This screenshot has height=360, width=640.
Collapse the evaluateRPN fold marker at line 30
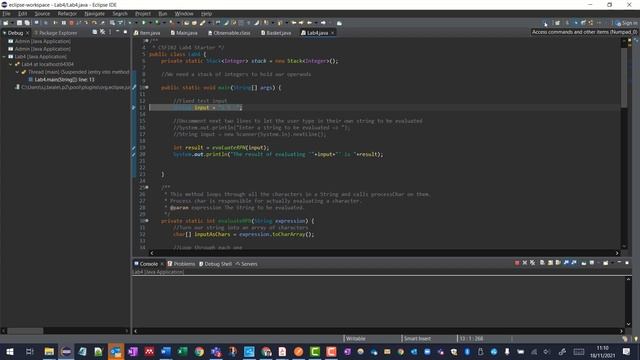(147, 221)
